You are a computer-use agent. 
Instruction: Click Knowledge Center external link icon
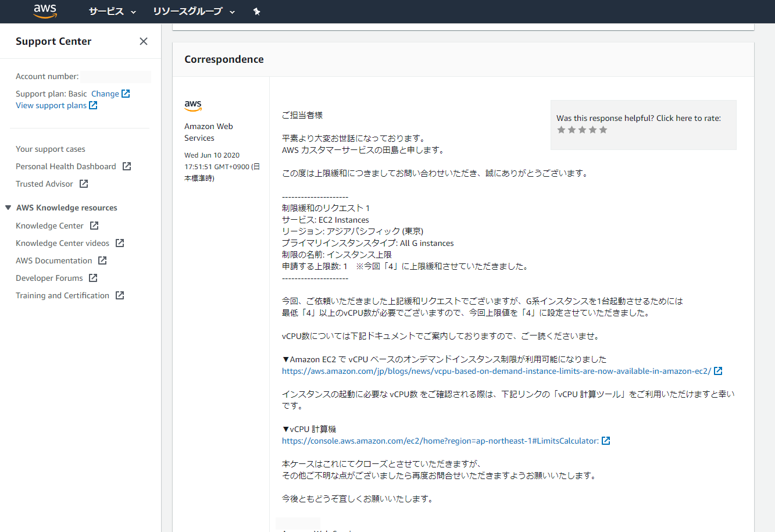pos(94,226)
